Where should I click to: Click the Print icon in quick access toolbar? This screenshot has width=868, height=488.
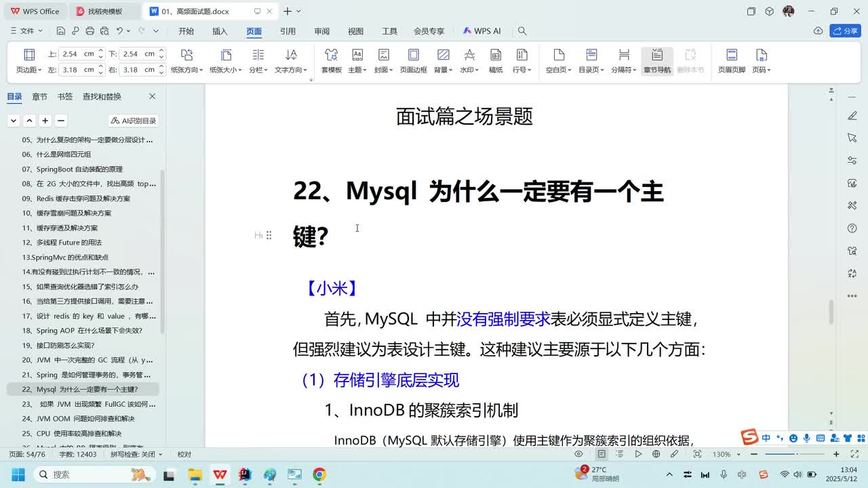pyautogui.click(x=90, y=31)
